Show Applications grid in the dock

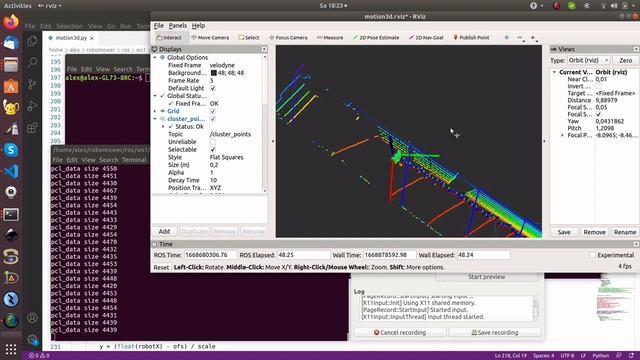point(11,349)
